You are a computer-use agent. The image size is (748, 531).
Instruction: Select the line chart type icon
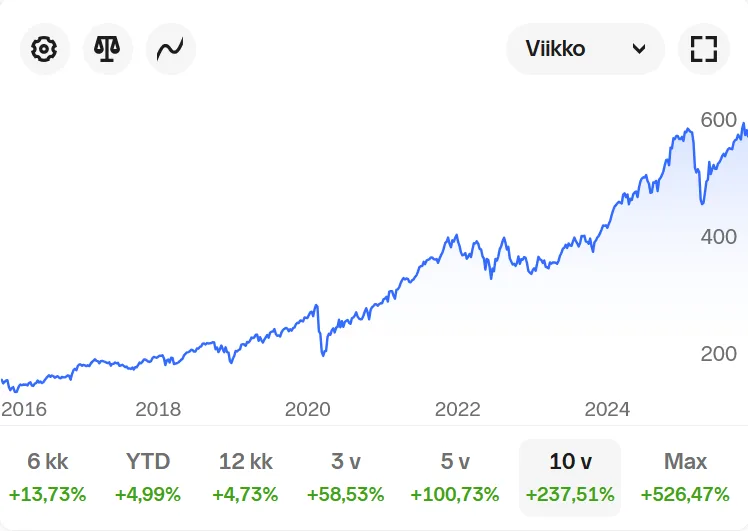171,49
